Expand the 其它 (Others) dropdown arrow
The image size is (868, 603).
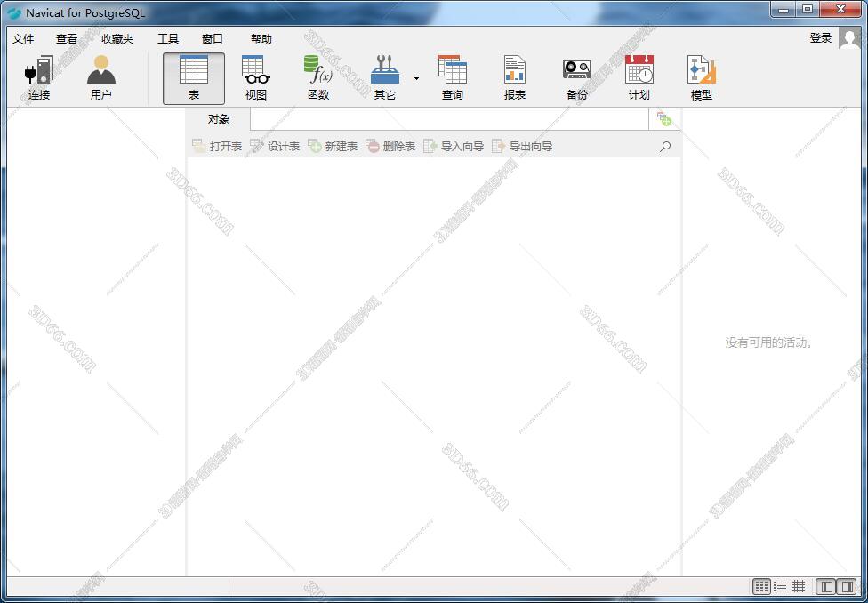click(416, 78)
